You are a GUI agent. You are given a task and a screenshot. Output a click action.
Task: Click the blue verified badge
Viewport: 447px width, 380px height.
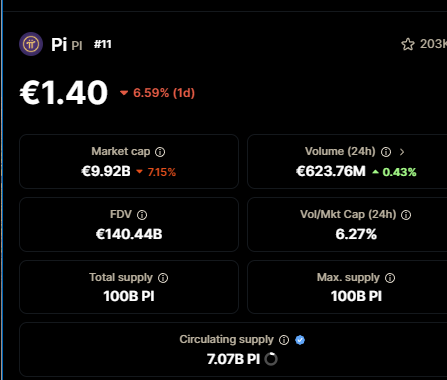(300, 340)
